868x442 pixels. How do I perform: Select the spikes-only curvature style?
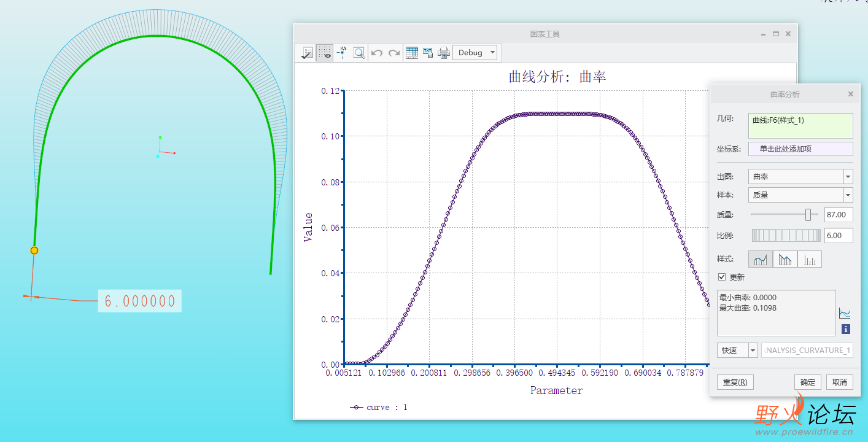[x=810, y=259]
